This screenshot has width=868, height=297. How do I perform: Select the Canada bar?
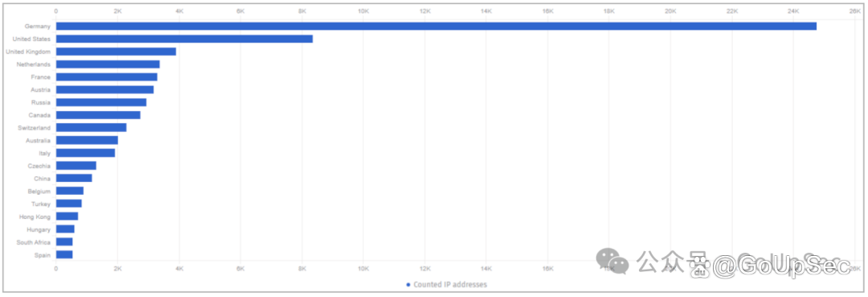click(98, 115)
